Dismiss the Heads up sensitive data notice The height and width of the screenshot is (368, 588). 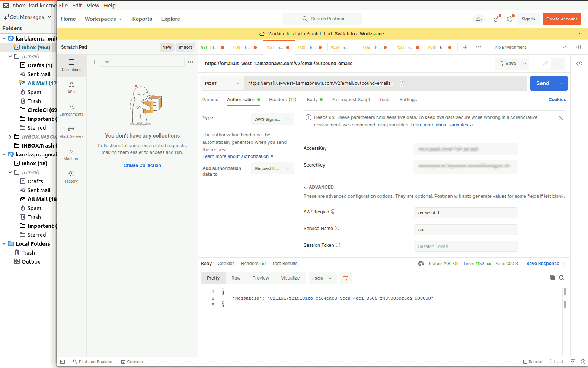tap(561, 118)
